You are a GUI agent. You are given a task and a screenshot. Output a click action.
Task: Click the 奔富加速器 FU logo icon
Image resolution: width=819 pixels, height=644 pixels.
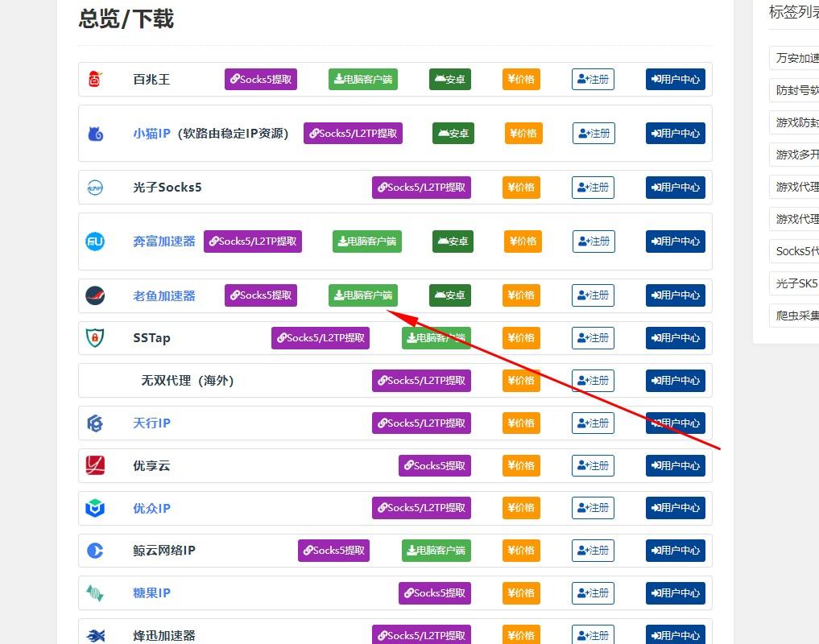(x=95, y=242)
